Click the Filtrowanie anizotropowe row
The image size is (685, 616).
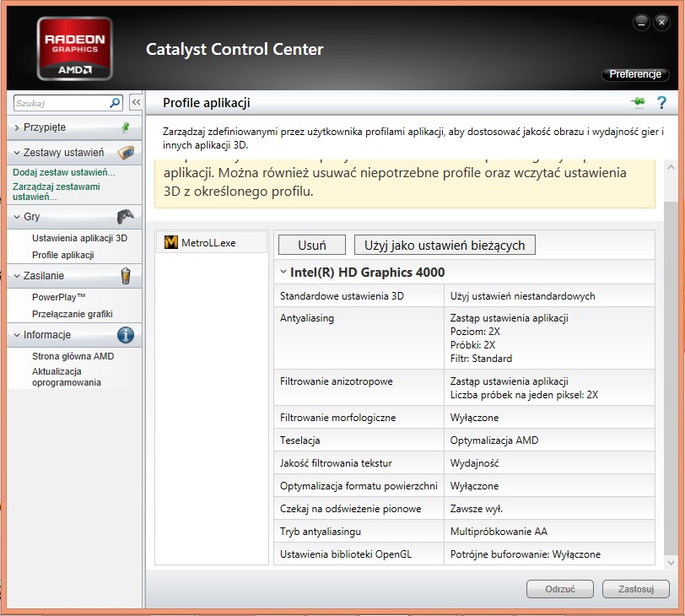click(464, 387)
